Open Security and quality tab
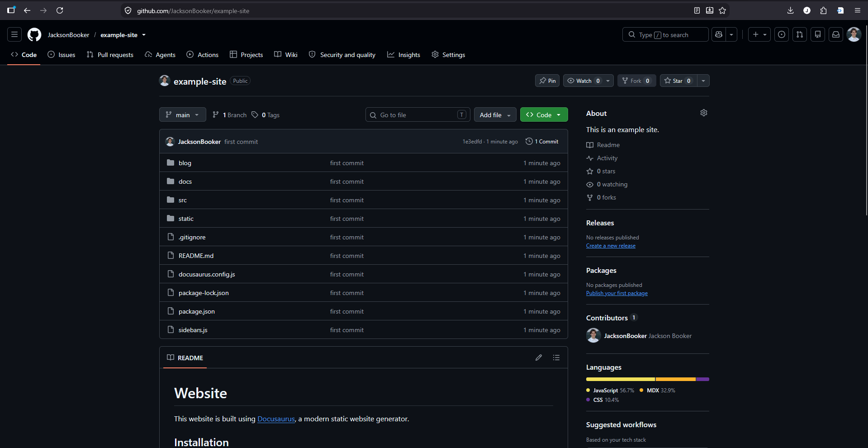Screen dimensions: 868x448 point(342,54)
